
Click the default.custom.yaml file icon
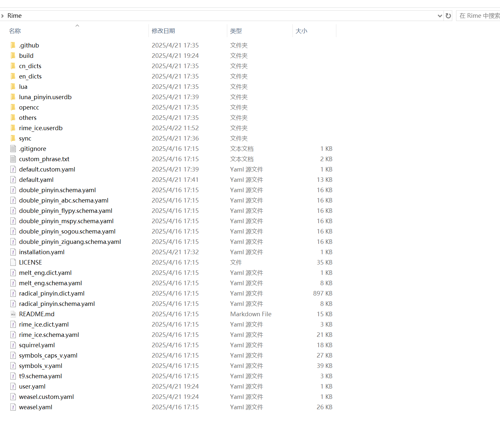pos(13,169)
